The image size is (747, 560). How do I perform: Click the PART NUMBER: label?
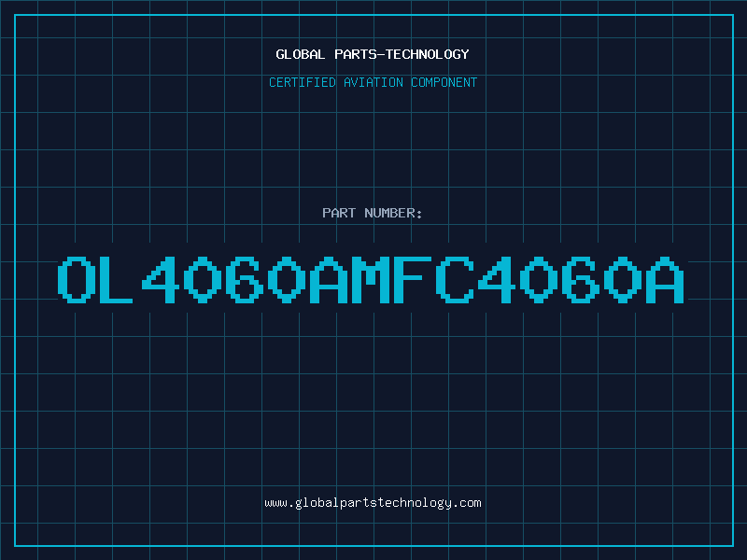point(372,213)
